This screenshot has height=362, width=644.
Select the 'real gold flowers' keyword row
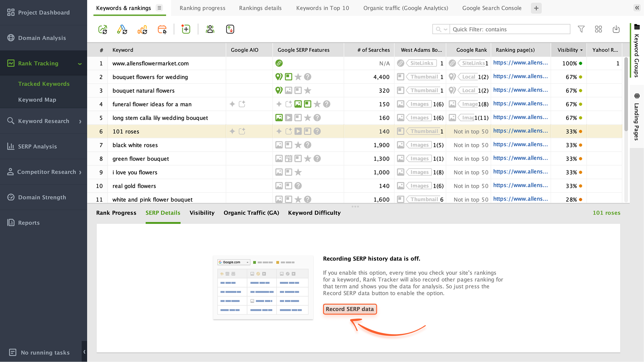(355, 186)
